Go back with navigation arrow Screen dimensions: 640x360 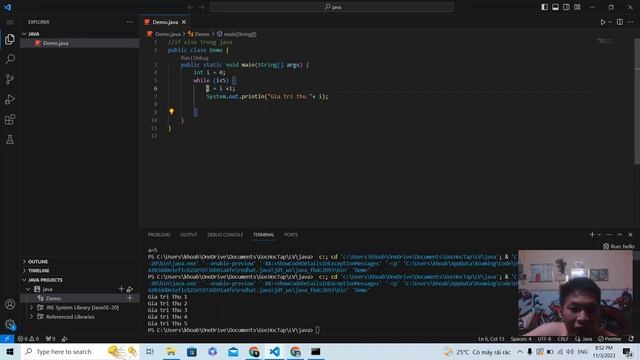tap(190, 7)
